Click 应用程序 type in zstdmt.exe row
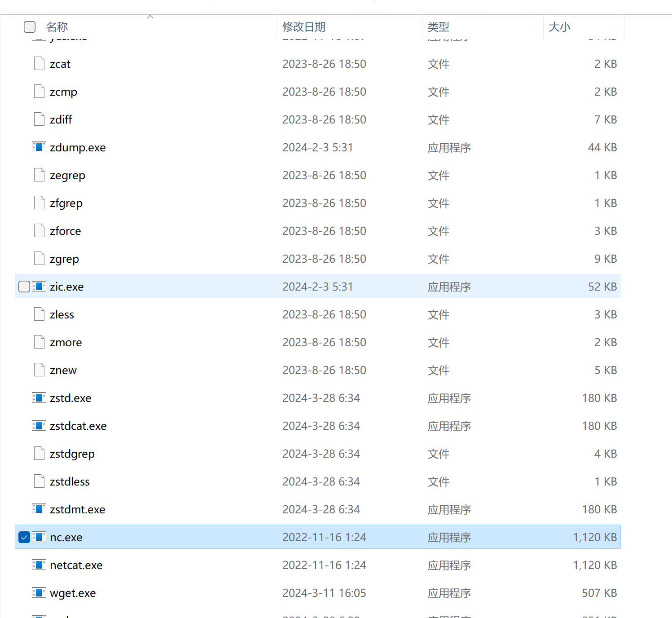672x618 pixels. tap(449, 509)
